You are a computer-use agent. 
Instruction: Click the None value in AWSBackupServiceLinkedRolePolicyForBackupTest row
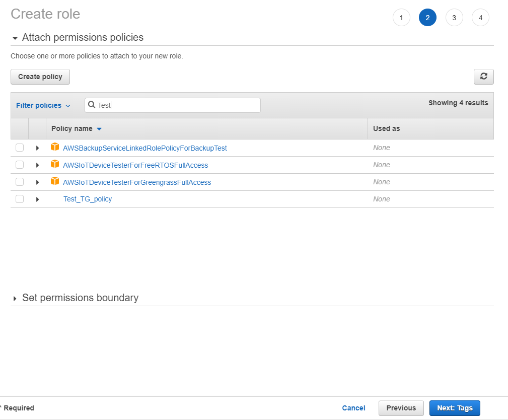(381, 148)
